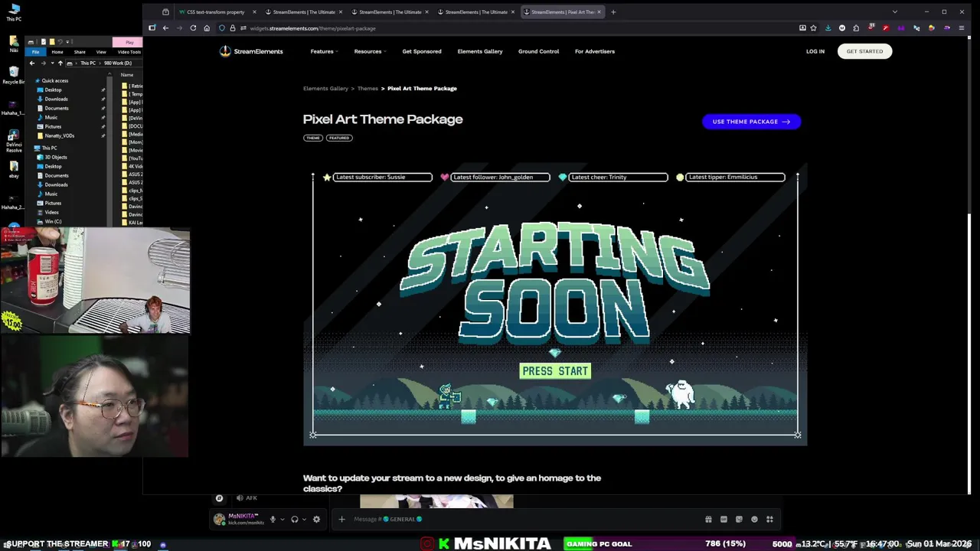Expand Discord headphone options chevron
Image resolution: width=980 pixels, height=551 pixels.
[x=304, y=519]
